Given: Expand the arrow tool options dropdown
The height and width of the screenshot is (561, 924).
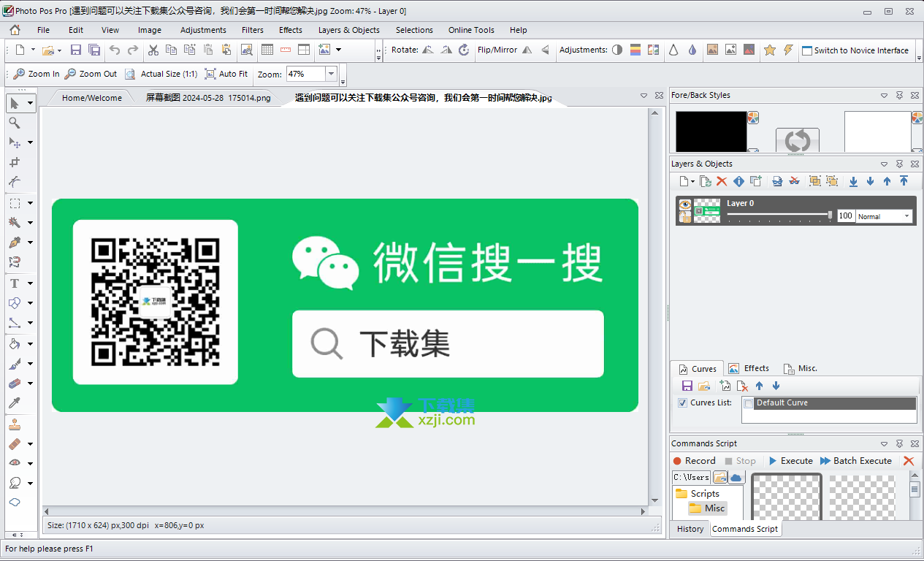Looking at the screenshot, I should pyautogui.click(x=30, y=104).
